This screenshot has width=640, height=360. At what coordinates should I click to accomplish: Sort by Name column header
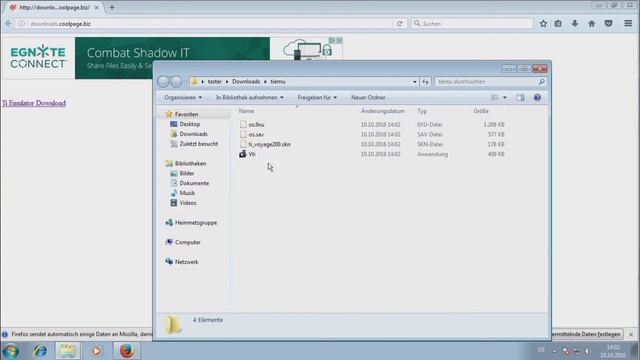click(246, 111)
